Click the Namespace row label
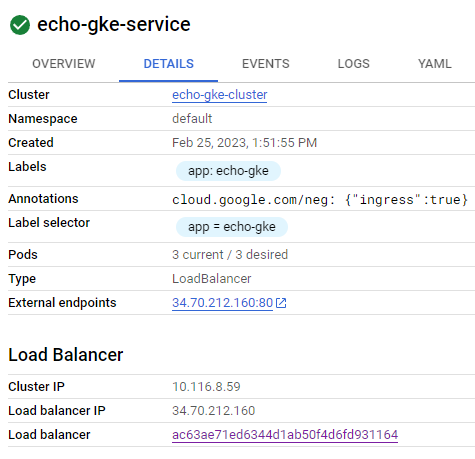 [43, 119]
